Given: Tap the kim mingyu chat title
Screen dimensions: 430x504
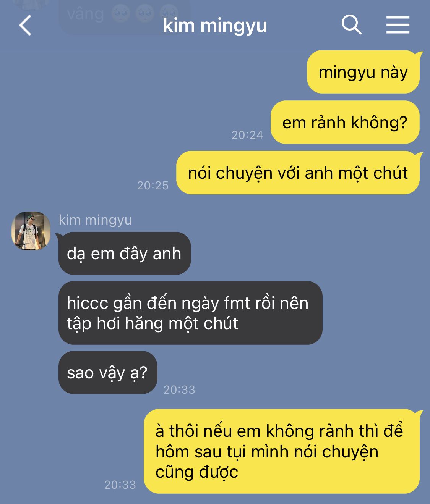Looking at the screenshot, I should pos(215,26).
